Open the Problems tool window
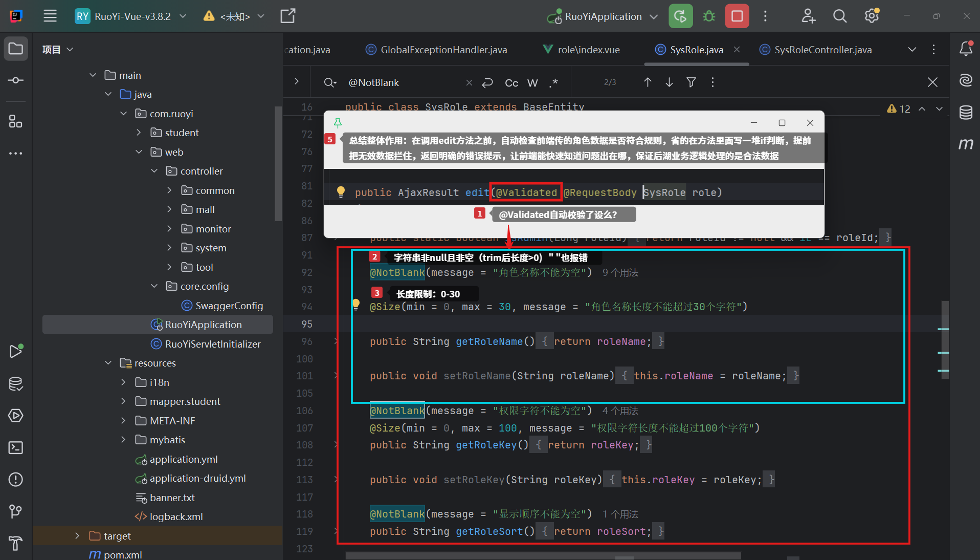The height and width of the screenshot is (560, 980). [x=16, y=480]
